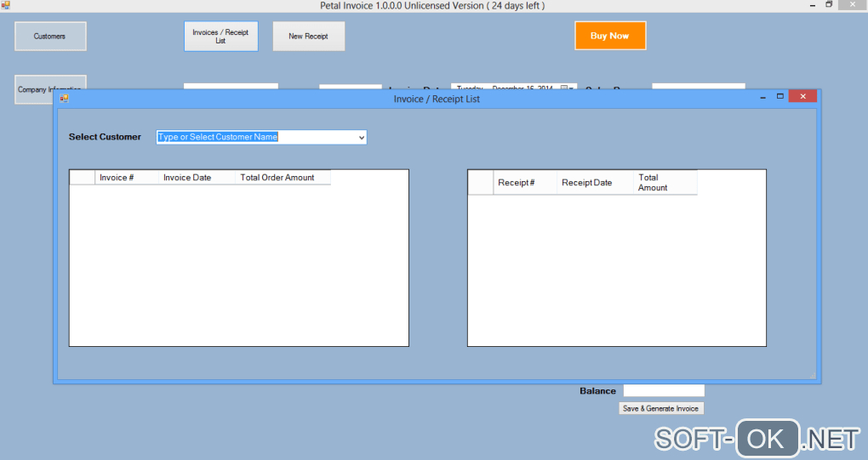Screen dimensions: 868x460
Task: Click the Invoice / Receipt List dialog icon
Action: pyautogui.click(x=64, y=99)
